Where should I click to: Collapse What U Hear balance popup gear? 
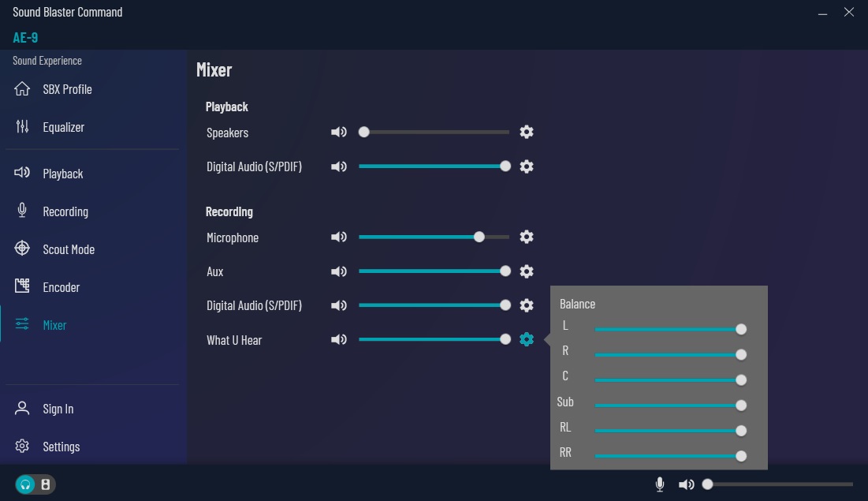coord(527,340)
